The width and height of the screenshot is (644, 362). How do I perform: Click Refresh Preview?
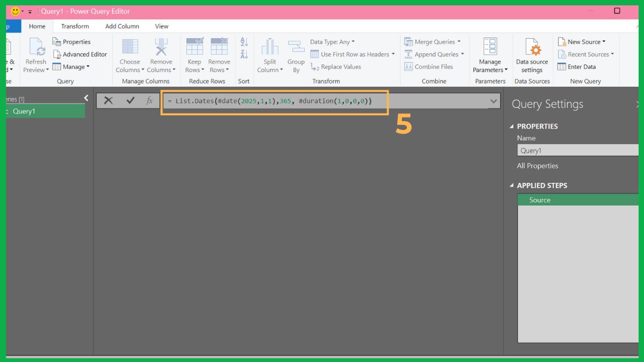coord(35,54)
